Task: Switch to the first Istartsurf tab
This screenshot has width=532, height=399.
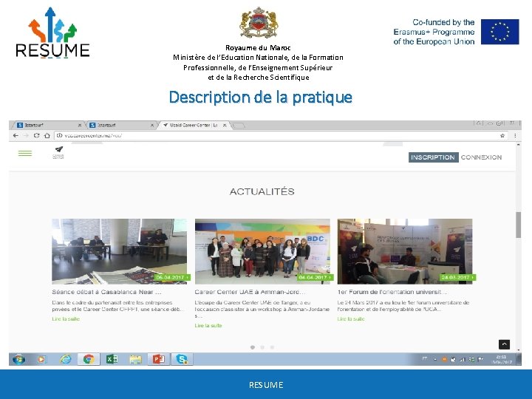Action: [47, 125]
